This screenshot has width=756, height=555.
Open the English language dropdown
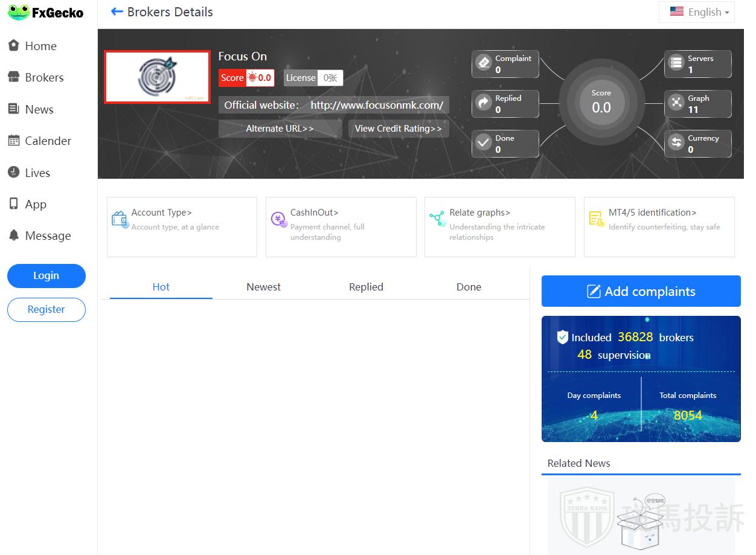pos(697,12)
